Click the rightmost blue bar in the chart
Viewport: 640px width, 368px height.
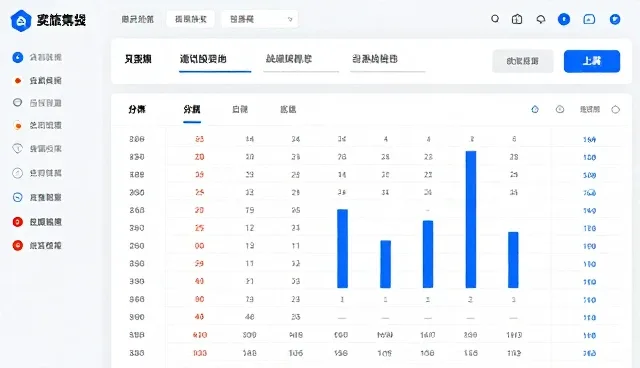click(x=513, y=260)
